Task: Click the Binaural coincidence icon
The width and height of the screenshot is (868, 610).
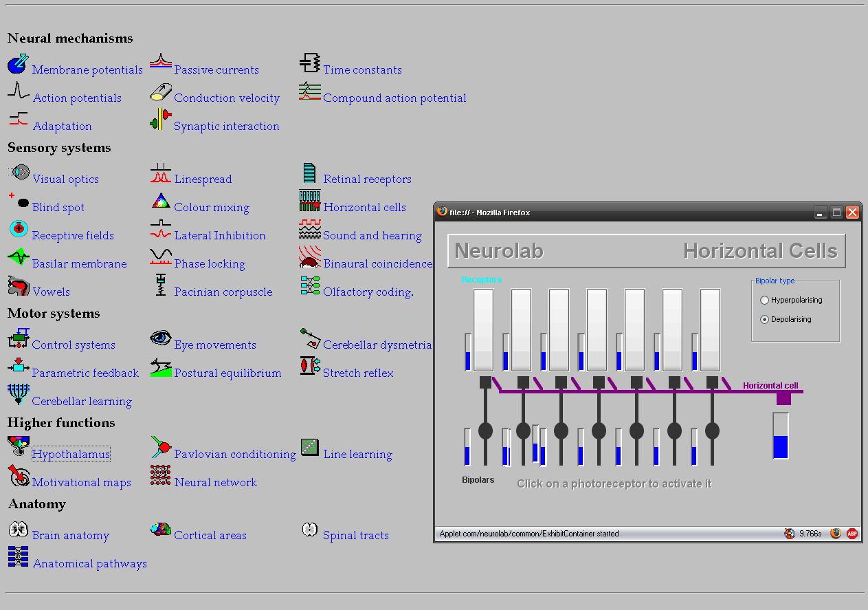Action: [x=310, y=258]
